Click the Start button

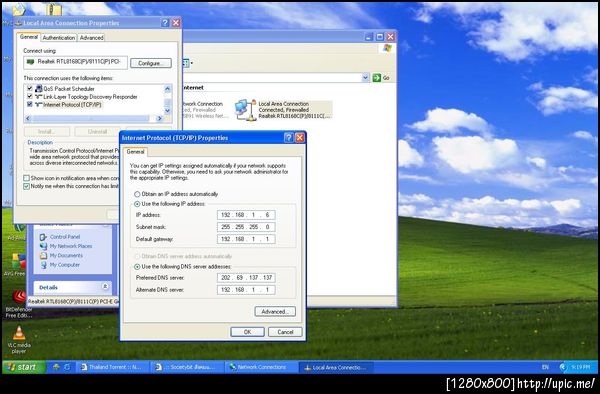pyautogui.click(x=24, y=367)
